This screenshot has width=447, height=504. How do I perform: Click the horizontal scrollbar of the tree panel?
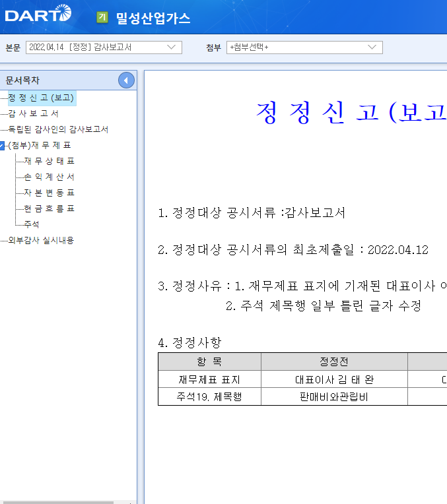pos(57,503)
